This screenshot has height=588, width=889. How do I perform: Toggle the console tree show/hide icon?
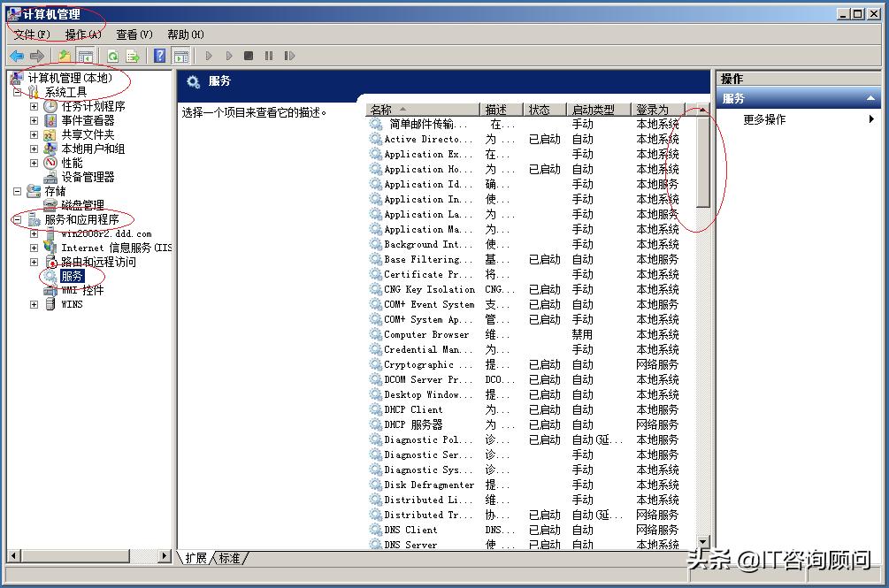(84, 55)
